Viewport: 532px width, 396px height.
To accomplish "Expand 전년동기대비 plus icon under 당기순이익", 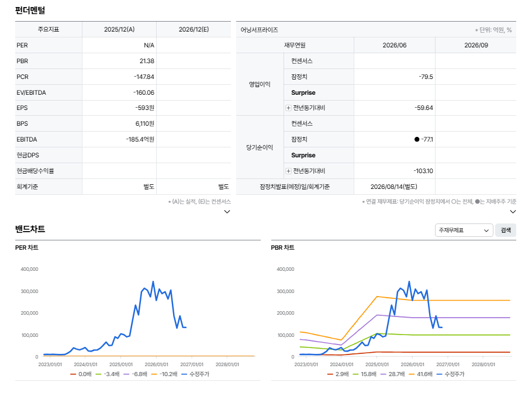I will coord(288,171).
